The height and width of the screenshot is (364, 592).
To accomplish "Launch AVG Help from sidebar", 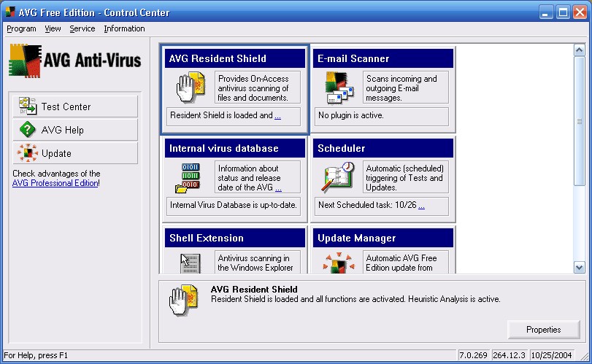I will click(75, 130).
